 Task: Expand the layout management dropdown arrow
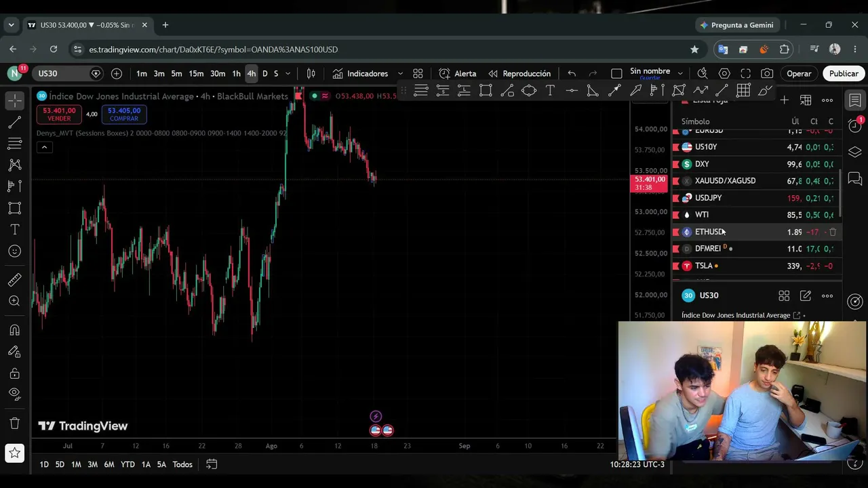[x=680, y=73]
